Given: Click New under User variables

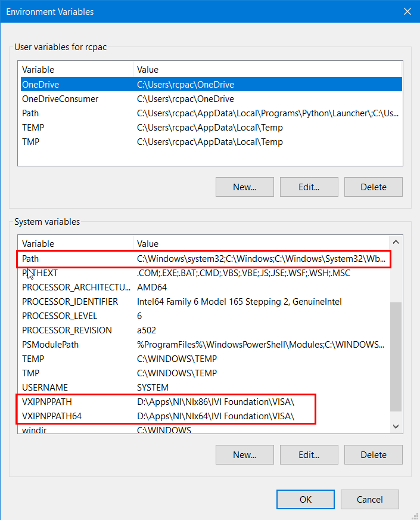Looking at the screenshot, I should [245, 187].
